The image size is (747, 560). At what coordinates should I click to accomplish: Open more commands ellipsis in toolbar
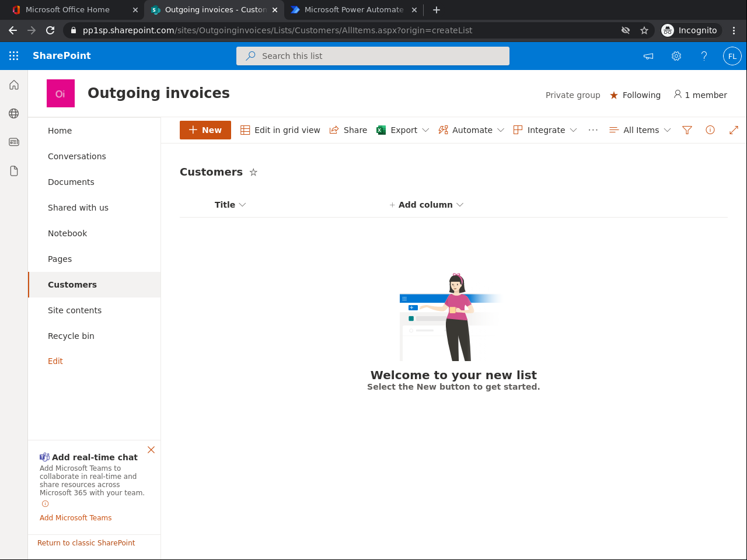[x=594, y=130]
